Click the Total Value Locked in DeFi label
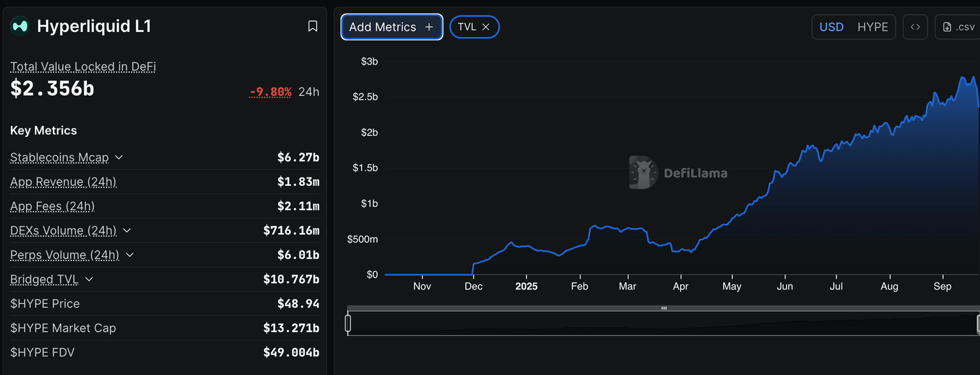Viewport: 980px width, 375px height. click(x=83, y=66)
